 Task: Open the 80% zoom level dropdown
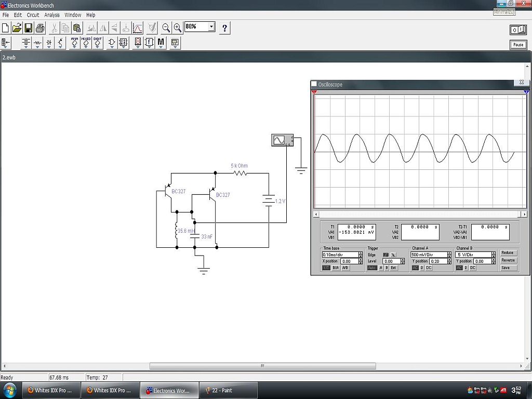212,26
